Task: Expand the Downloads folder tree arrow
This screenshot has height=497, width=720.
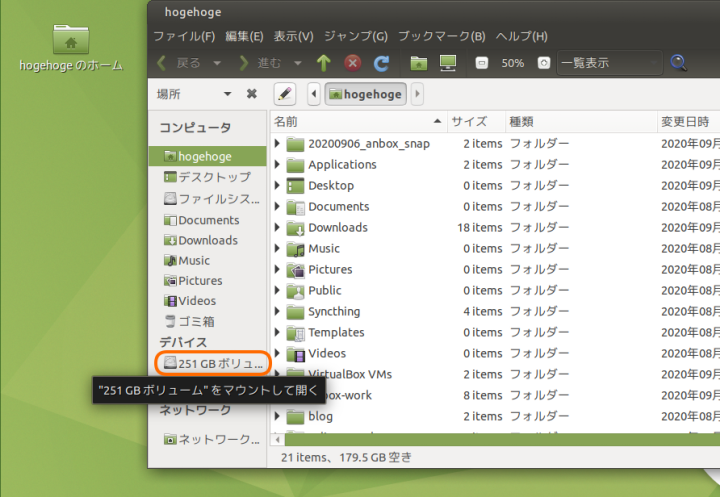Action: pyautogui.click(x=277, y=227)
